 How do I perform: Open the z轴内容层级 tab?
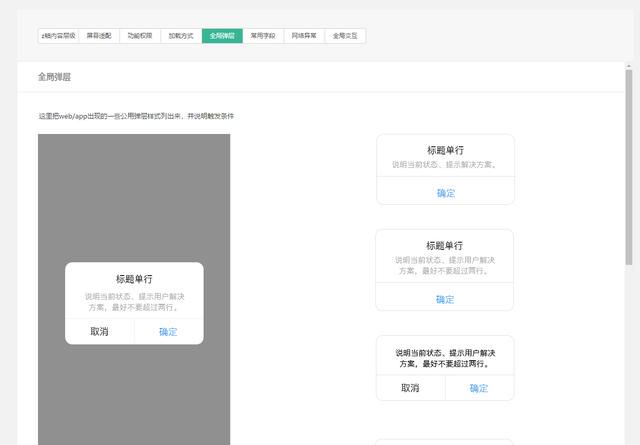tap(58, 36)
